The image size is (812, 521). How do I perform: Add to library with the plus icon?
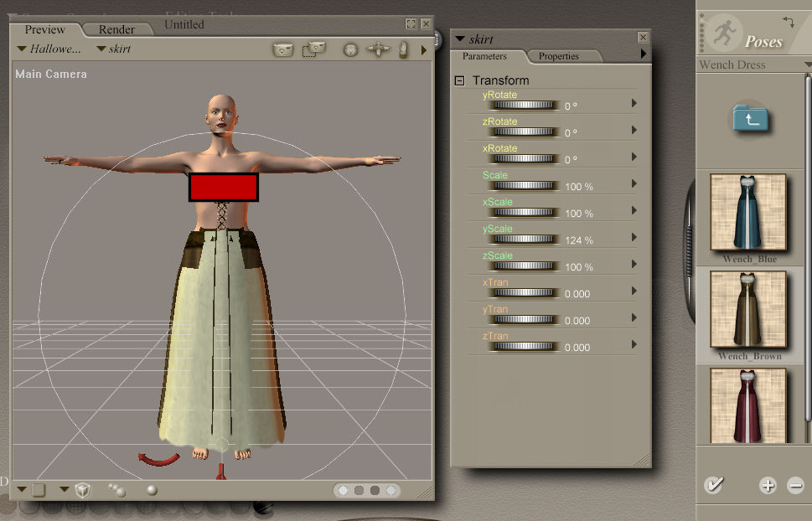[768, 484]
